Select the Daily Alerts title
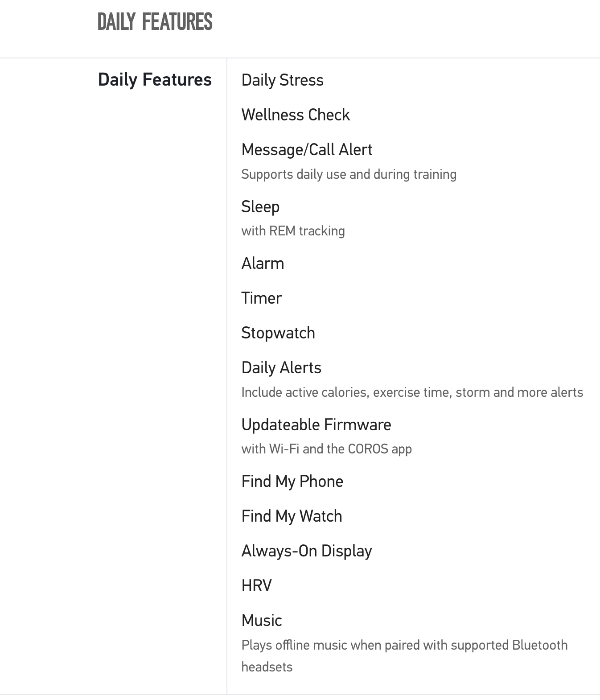The width and height of the screenshot is (600, 700). [x=281, y=368]
